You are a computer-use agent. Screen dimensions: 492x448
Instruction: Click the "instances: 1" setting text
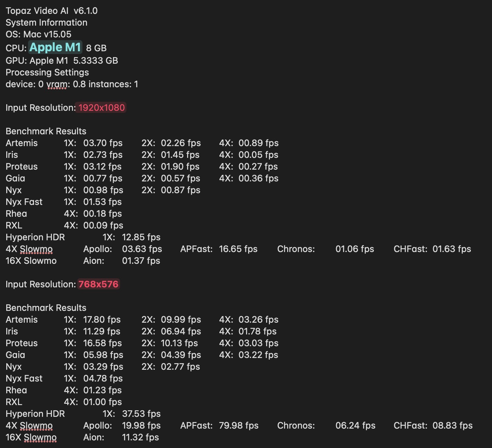pos(113,84)
